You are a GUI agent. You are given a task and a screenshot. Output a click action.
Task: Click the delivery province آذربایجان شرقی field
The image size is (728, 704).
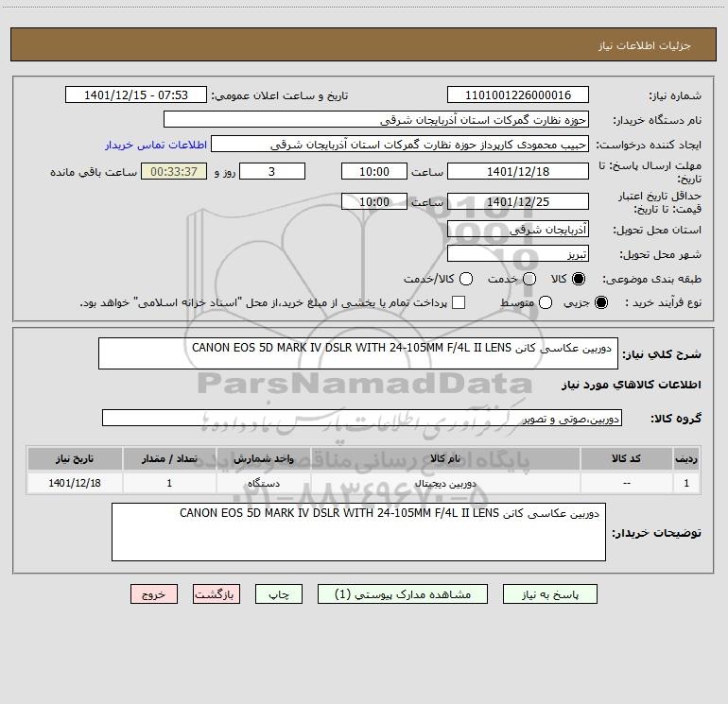518,229
